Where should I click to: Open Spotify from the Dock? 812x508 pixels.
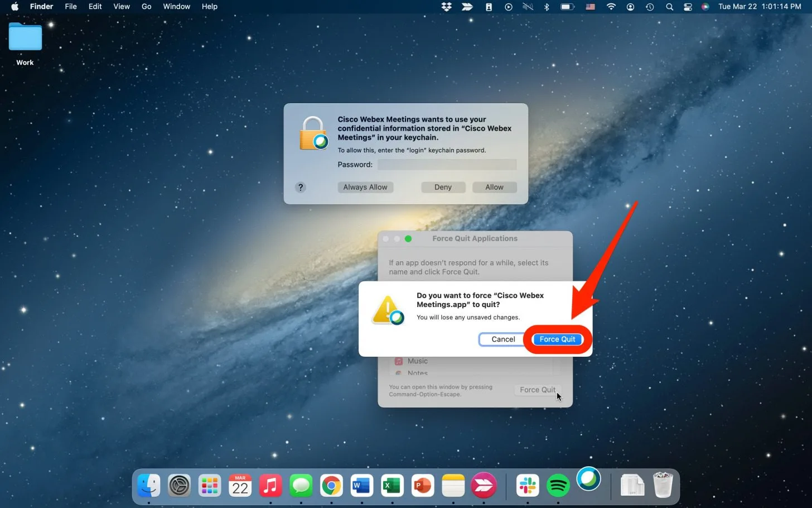coord(558,486)
